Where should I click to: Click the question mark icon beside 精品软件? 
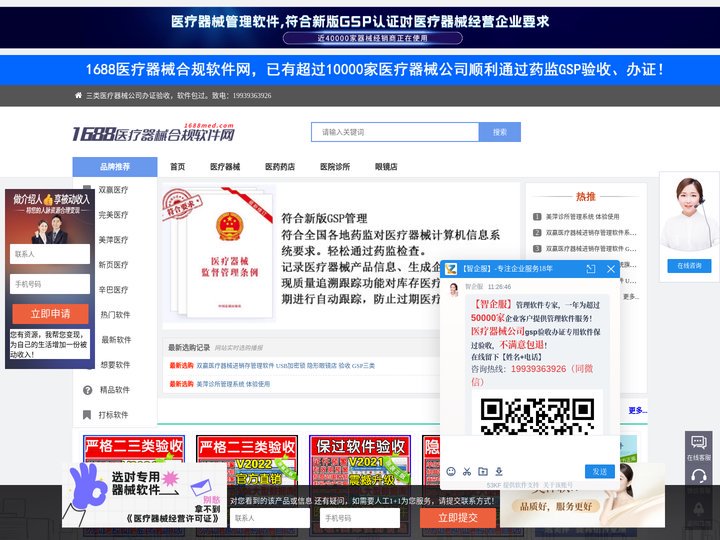(x=87, y=390)
